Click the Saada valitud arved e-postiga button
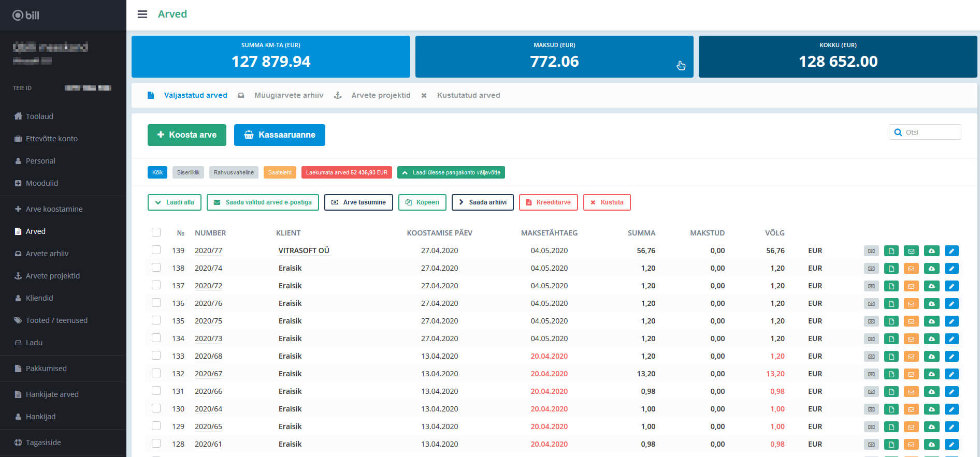Viewport: 980px width, 457px height. click(263, 202)
